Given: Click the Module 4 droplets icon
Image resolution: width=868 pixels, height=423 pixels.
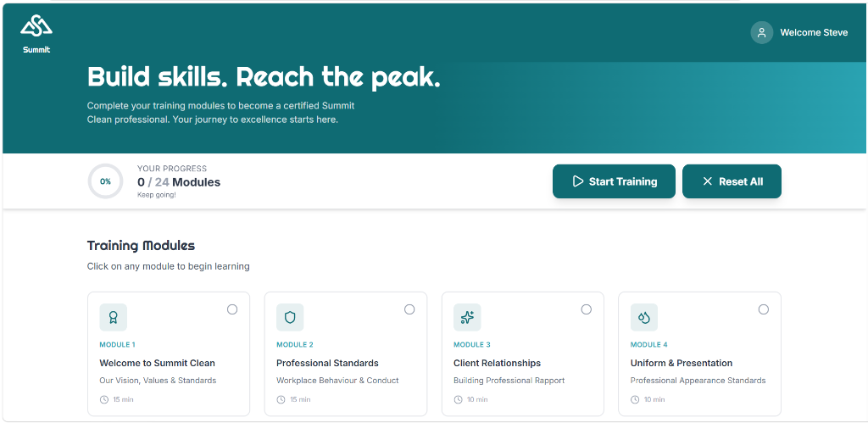Looking at the screenshot, I should coord(644,317).
